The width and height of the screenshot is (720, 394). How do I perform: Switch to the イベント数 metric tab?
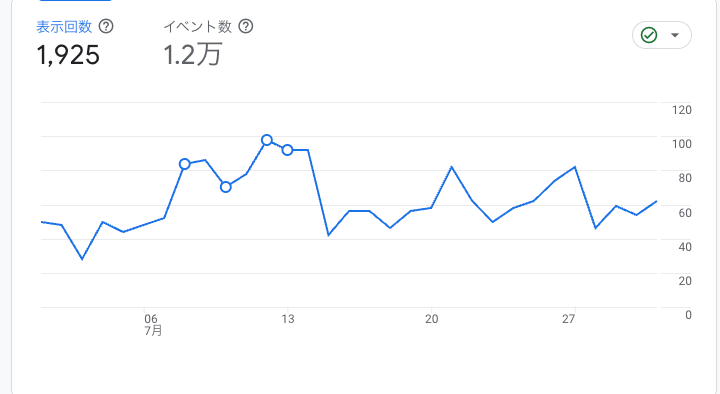tap(197, 27)
